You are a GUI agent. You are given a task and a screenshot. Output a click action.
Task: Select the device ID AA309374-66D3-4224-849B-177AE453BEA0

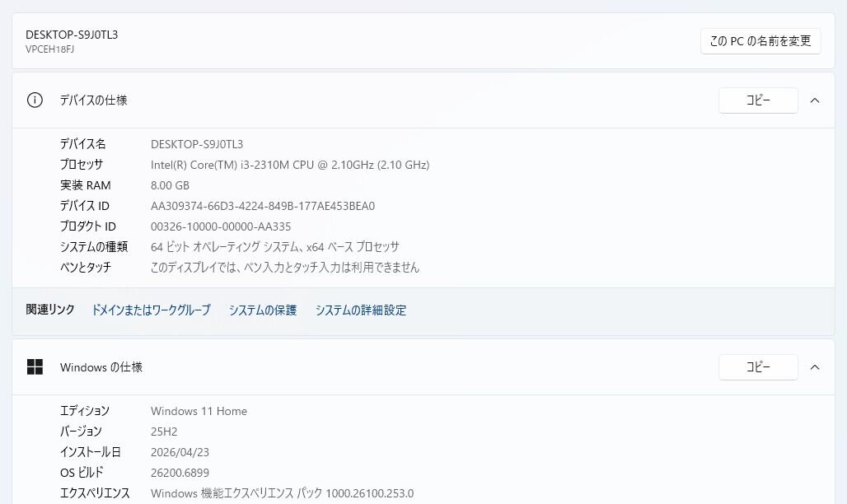[263, 206]
